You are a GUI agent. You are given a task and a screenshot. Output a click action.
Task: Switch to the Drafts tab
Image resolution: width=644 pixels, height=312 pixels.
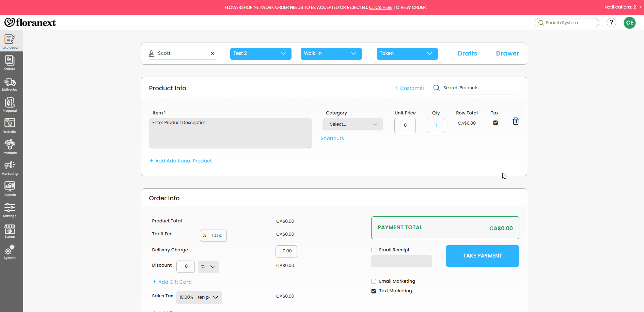(467, 53)
